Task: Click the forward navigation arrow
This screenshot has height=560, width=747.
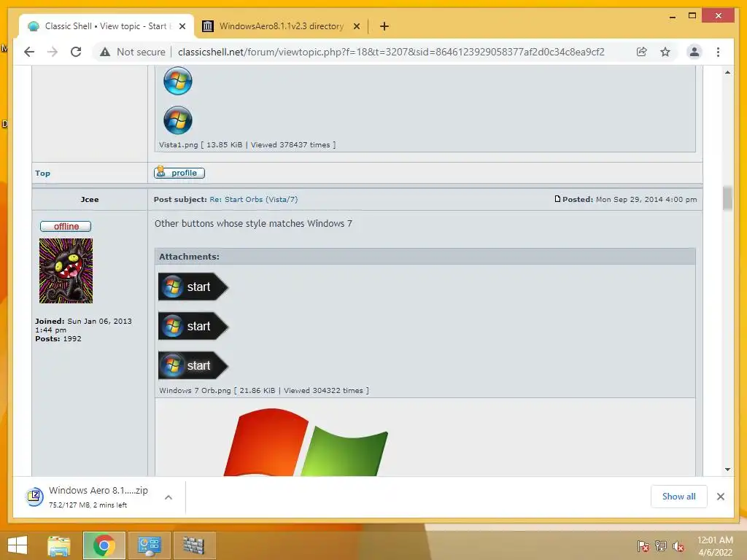Action: (53, 52)
